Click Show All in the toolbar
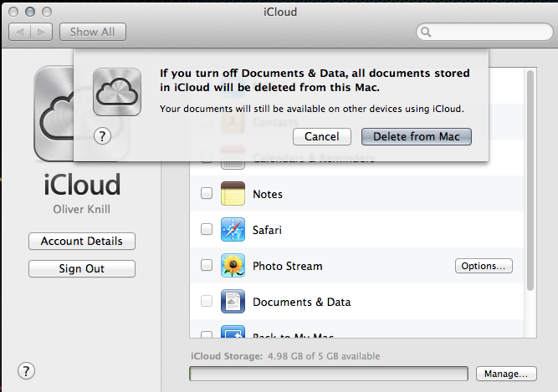Screen dimensions: 558x392 [93, 32]
